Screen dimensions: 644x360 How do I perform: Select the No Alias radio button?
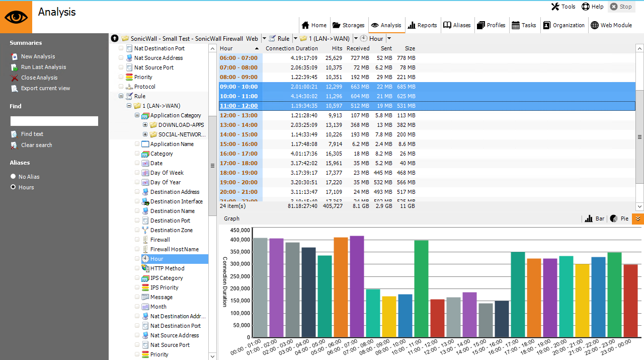(14, 177)
